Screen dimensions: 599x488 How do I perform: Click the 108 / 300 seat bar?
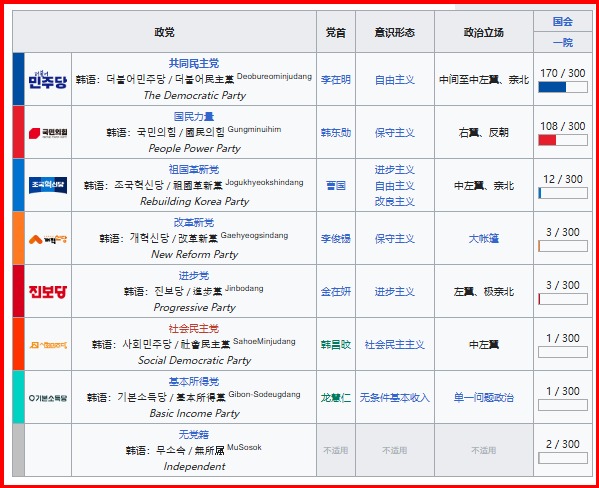[x=563, y=140]
